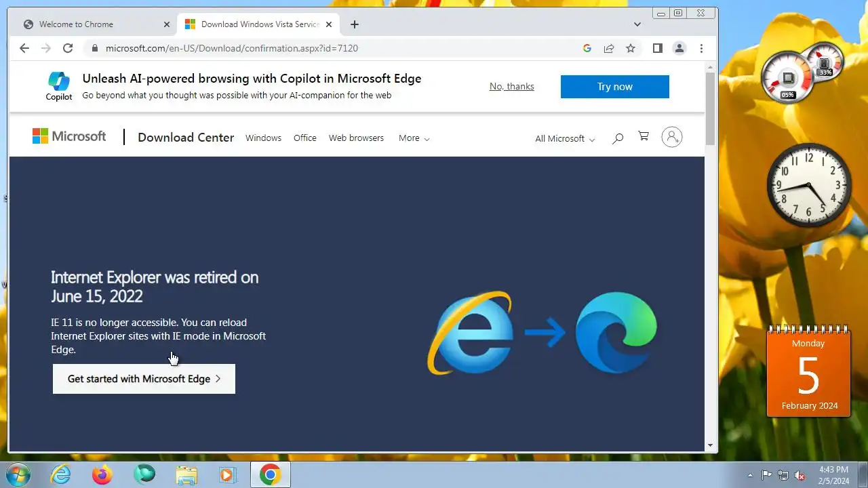Click the Google icon in address bar
Screen dimensions: 868x488
click(587, 48)
